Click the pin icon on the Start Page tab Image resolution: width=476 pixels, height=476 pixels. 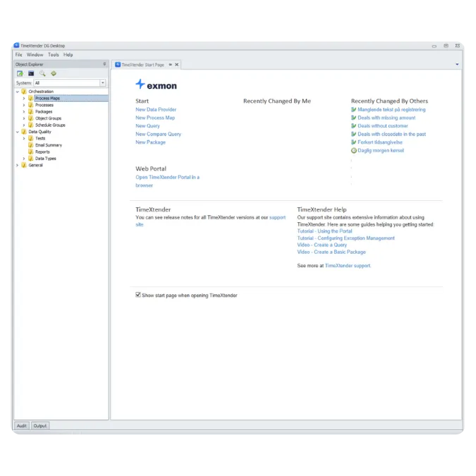(x=171, y=65)
